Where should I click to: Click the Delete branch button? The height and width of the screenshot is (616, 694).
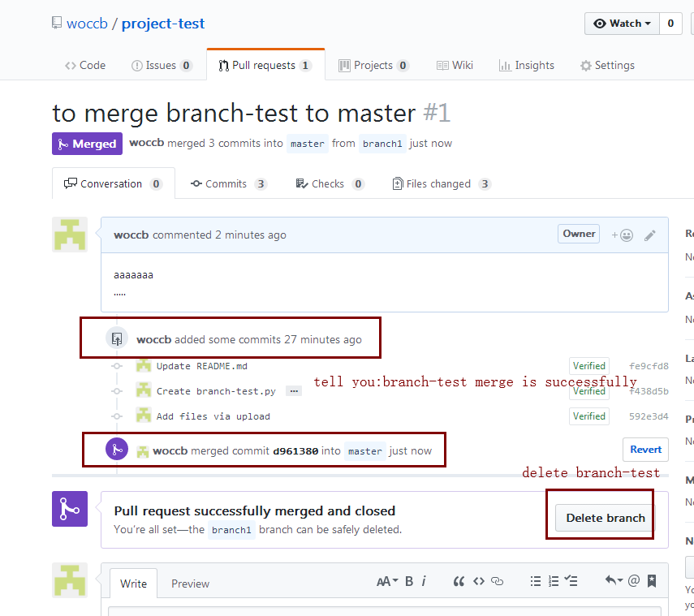pos(605,518)
